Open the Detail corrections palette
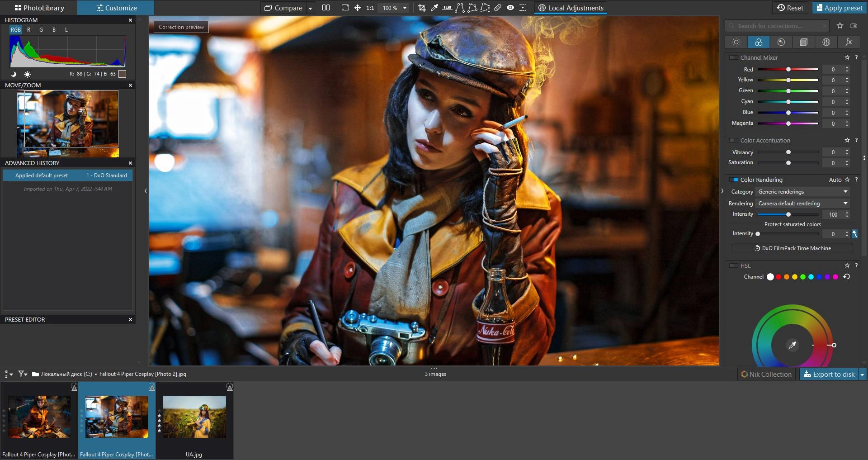 click(781, 42)
